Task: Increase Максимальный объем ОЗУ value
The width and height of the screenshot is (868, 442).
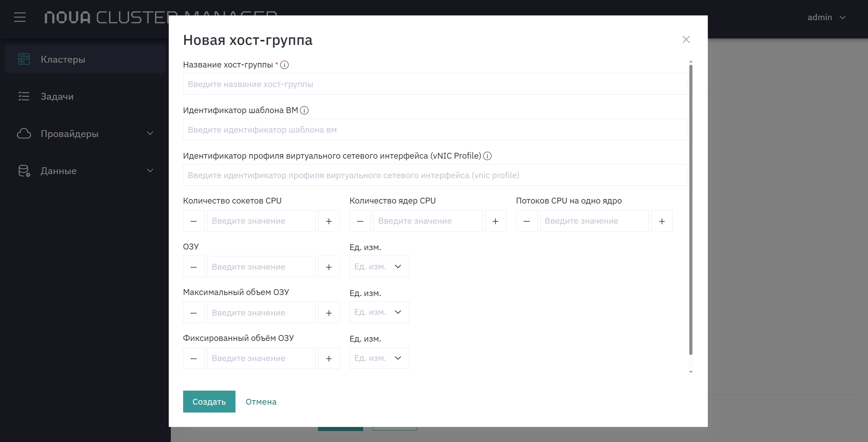Action: [x=329, y=312]
